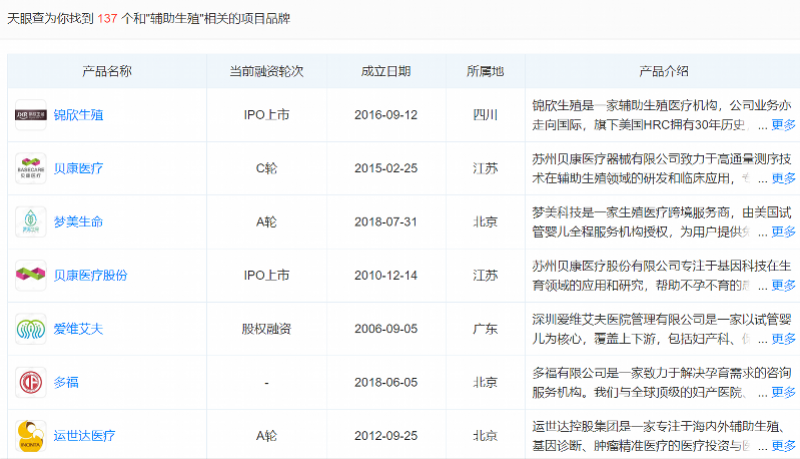Image resolution: width=800 pixels, height=459 pixels.
Task: Select the date 2016-09-12 cell
Action: pos(386,115)
